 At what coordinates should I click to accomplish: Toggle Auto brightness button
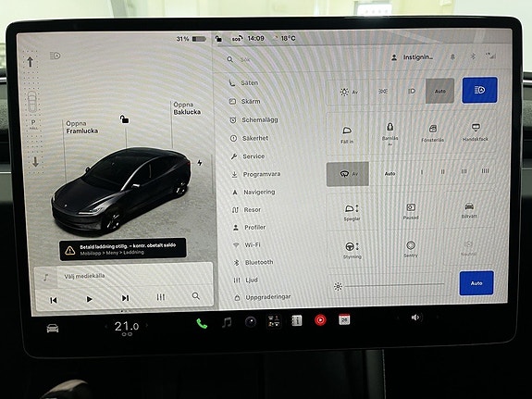(476, 283)
